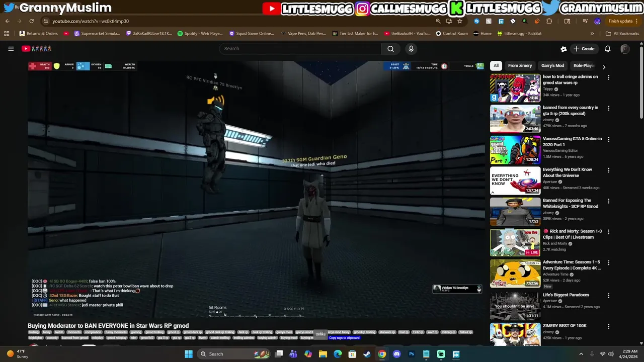Screen dimensions: 644x362
Task: Open 'ZIMERY BEST OF 100K' video title
Action: pos(565,326)
